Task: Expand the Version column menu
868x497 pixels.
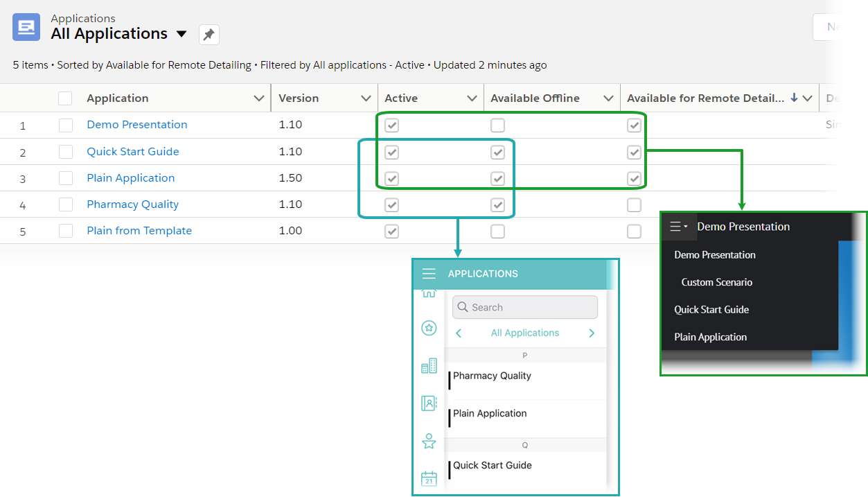Action: pyautogui.click(x=366, y=98)
